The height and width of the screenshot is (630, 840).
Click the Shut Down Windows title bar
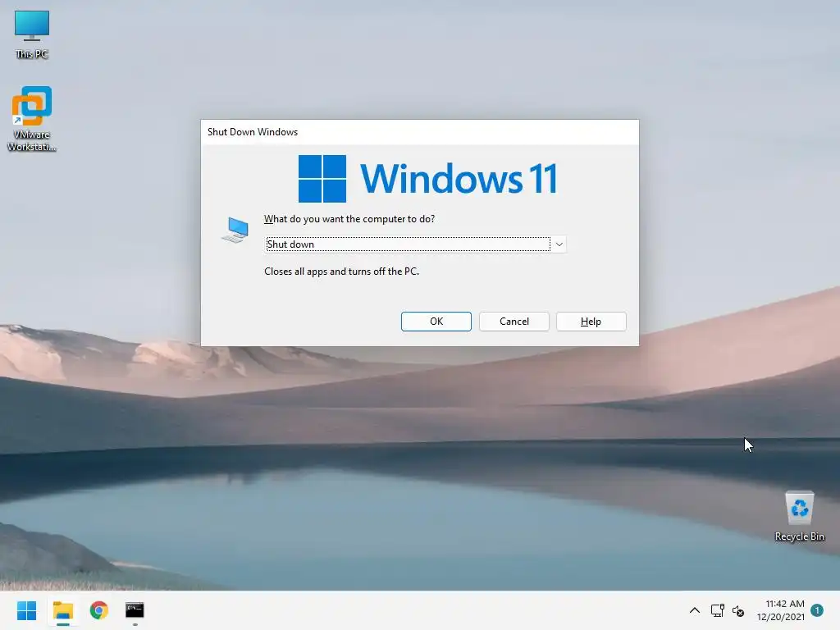[x=419, y=132]
